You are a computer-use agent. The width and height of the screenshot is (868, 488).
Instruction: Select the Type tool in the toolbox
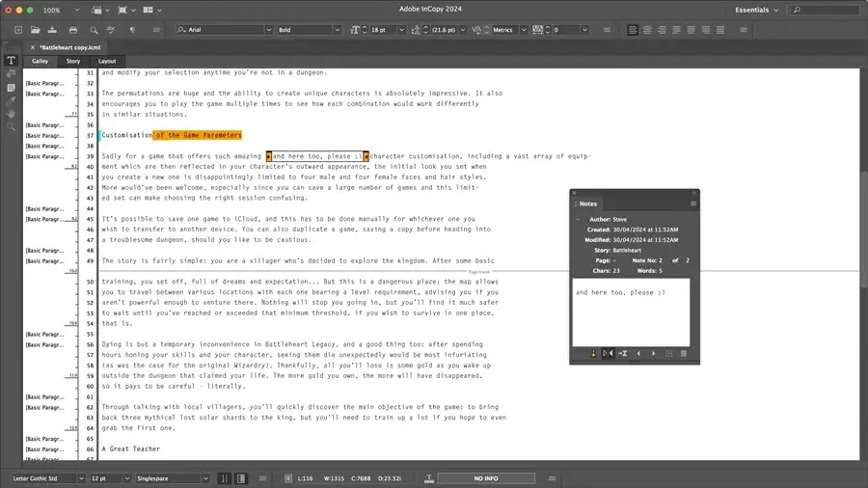[x=11, y=61]
